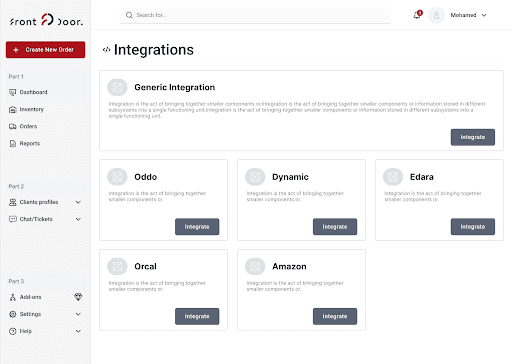
Task: Click the Help question mark icon
Action: click(x=13, y=331)
